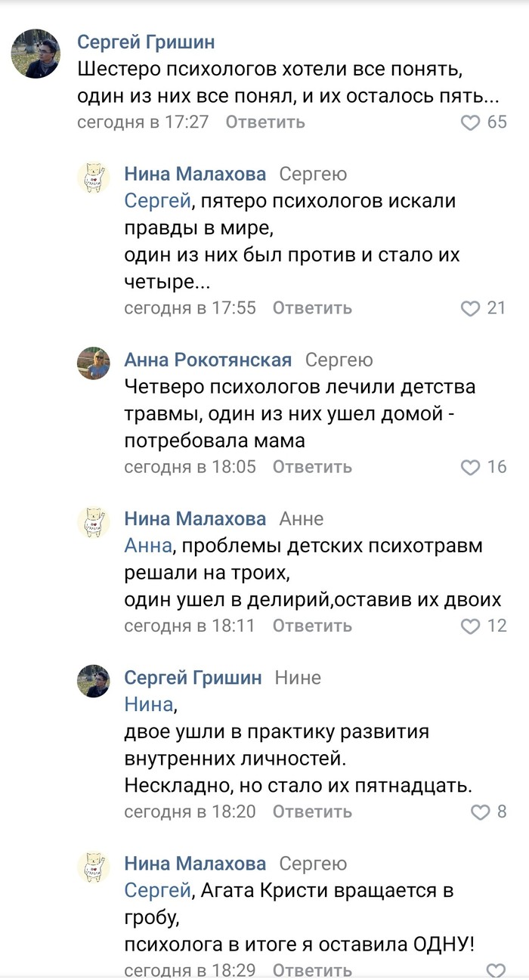Screen dimensions: 529x980
Task: Open the 'сегодня в 18:05' timestamp
Action: [190, 467]
